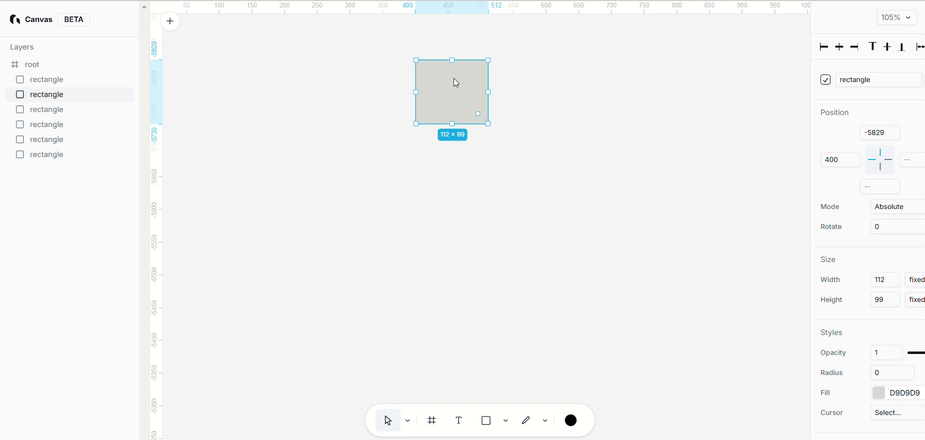Open the Mode dropdown showing Absolute

pyautogui.click(x=897, y=207)
